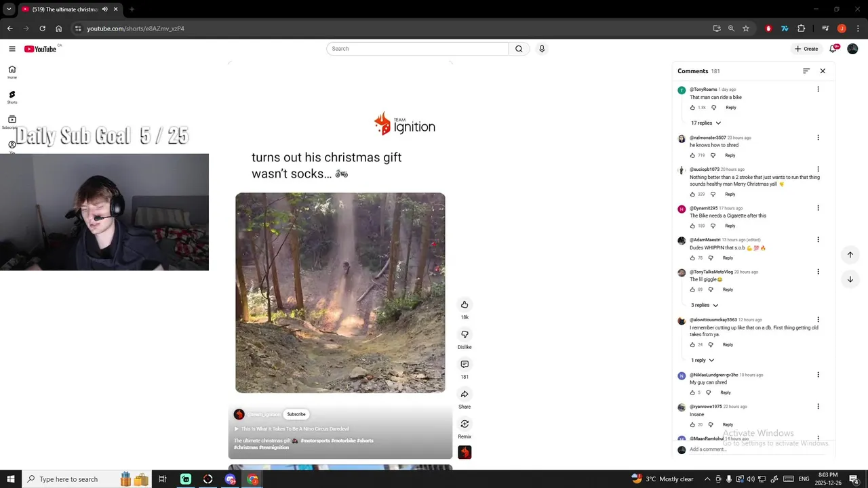This screenshot has width=868, height=488.
Task: Open options menu for suciopb1073 comment
Action: point(818,169)
